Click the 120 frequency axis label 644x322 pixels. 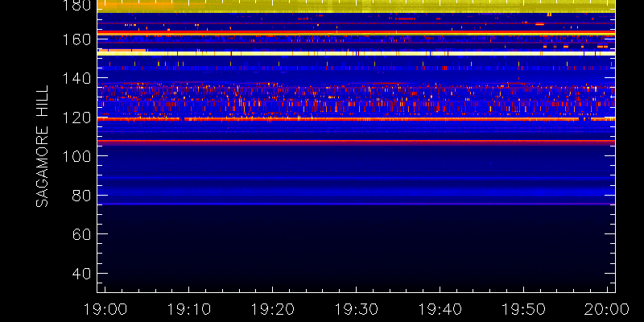[76, 117]
